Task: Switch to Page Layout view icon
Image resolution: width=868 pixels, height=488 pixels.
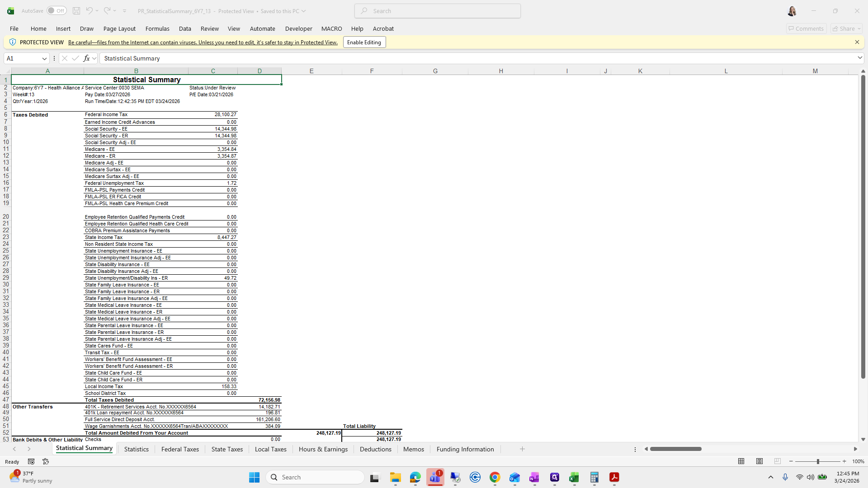Action: tap(759, 461)
